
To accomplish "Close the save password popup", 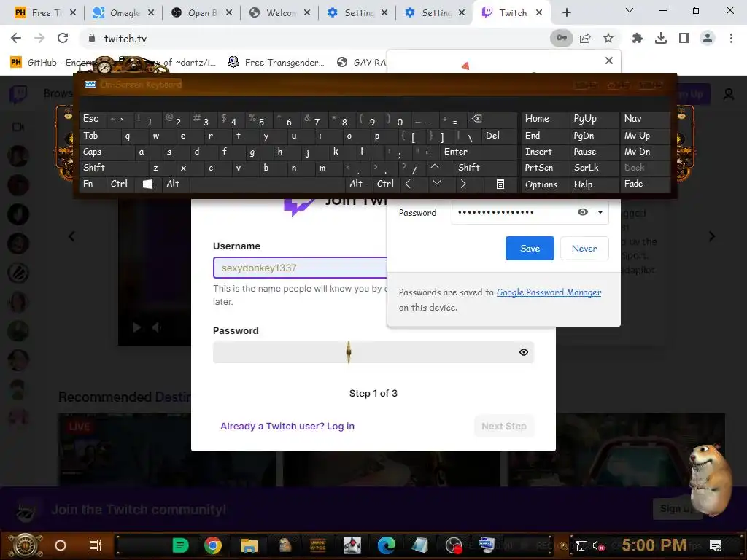I will tap(609, 61).
